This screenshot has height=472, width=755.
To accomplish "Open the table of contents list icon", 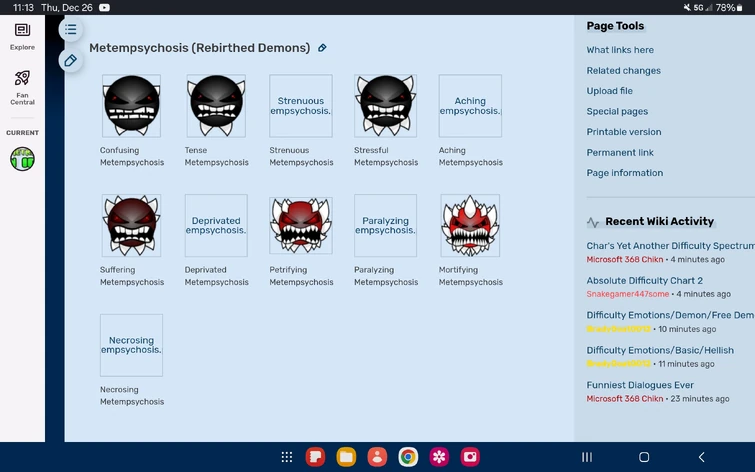I will point(71,29).
